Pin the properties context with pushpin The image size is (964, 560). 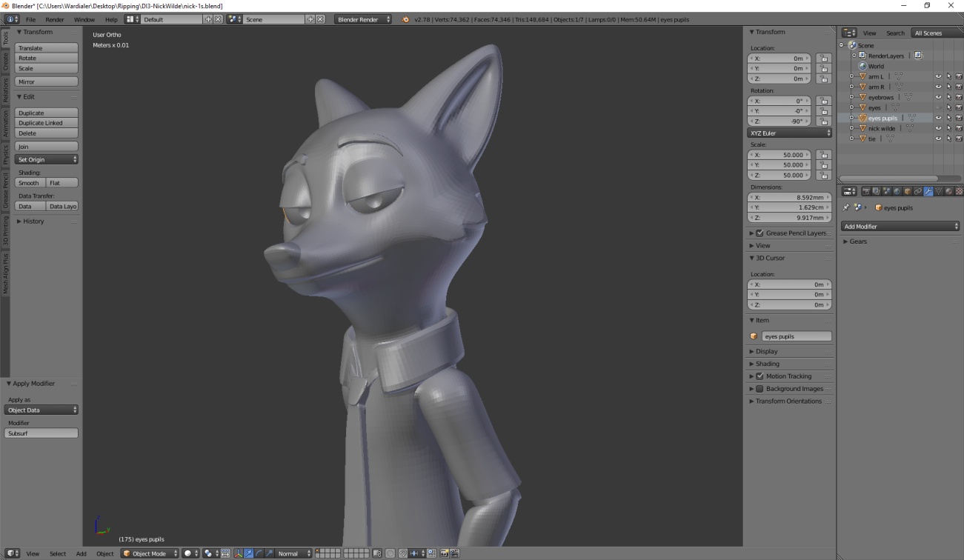(846, 207)
